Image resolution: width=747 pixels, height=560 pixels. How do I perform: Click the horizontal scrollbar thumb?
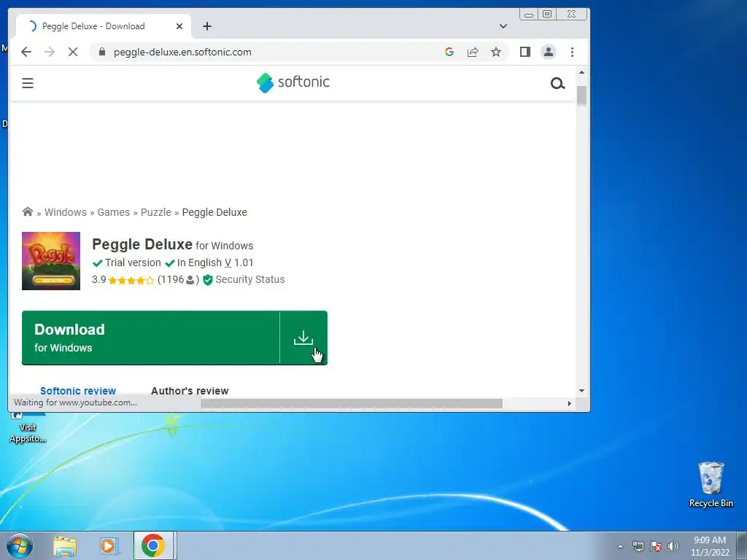[x=352, y=403]
